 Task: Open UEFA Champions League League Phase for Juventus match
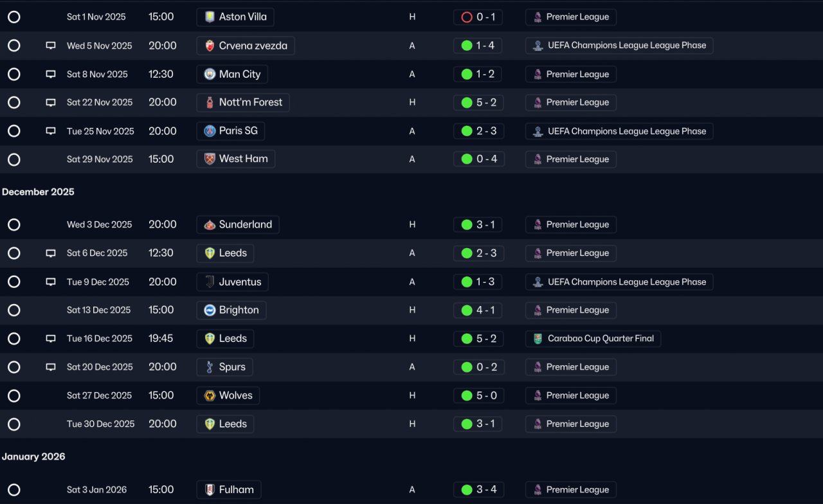(x=619, y=282)
